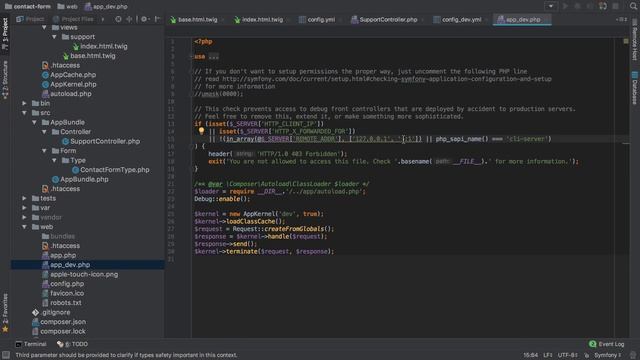This screenshot has height=360, width=640.
Task: Click the tool windows toggle icon bottom-left
Action: pos(6,355)
